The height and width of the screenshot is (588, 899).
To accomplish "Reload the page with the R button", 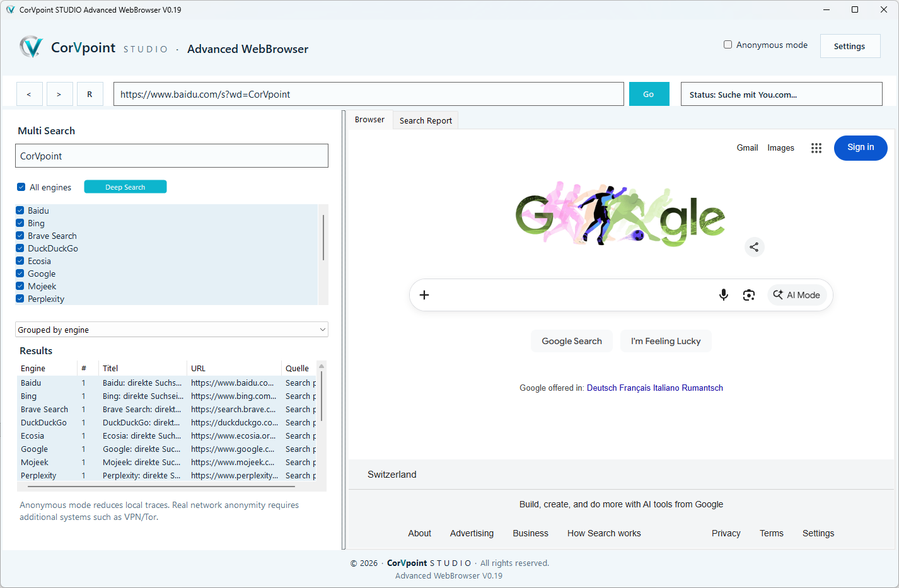I will (x=90, y=94).
